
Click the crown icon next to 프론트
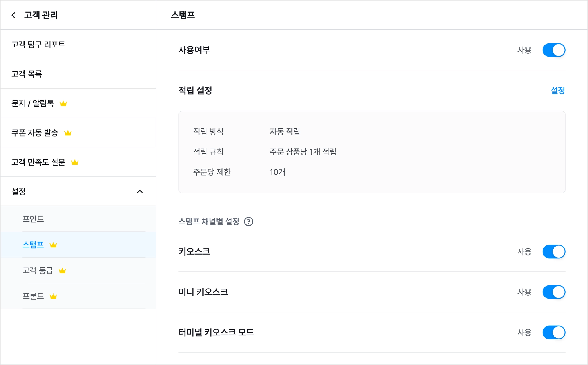coord(53,296)
